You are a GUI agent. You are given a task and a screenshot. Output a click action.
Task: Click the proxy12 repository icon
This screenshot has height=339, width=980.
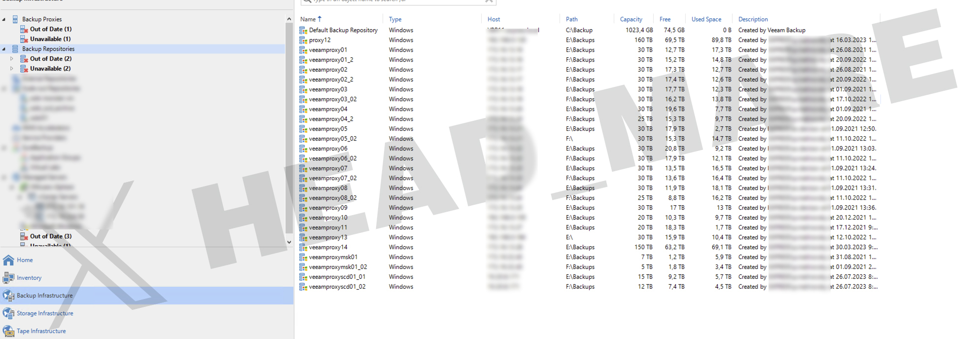[x=303, y=40]
